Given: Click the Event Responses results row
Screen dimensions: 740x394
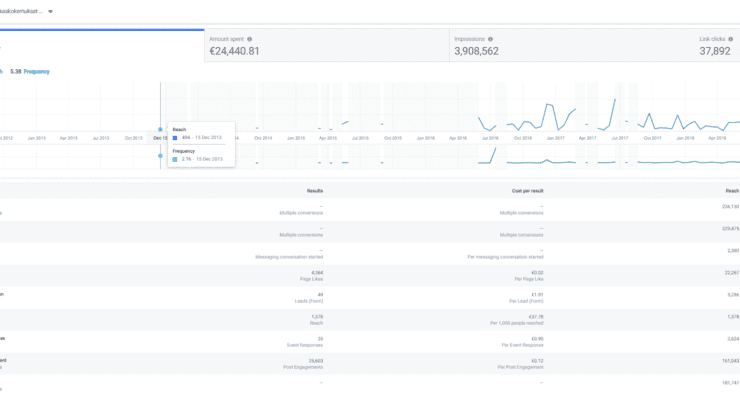Looking at the screenshot, I should [370, 342].
